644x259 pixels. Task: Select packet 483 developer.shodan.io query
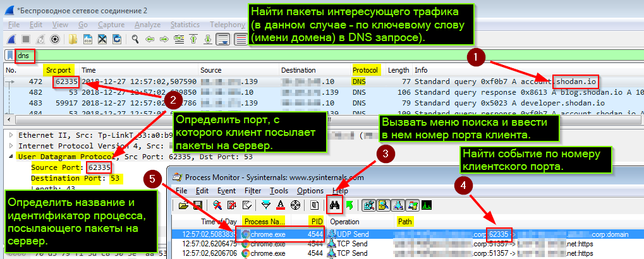click(x=322, y=102)
